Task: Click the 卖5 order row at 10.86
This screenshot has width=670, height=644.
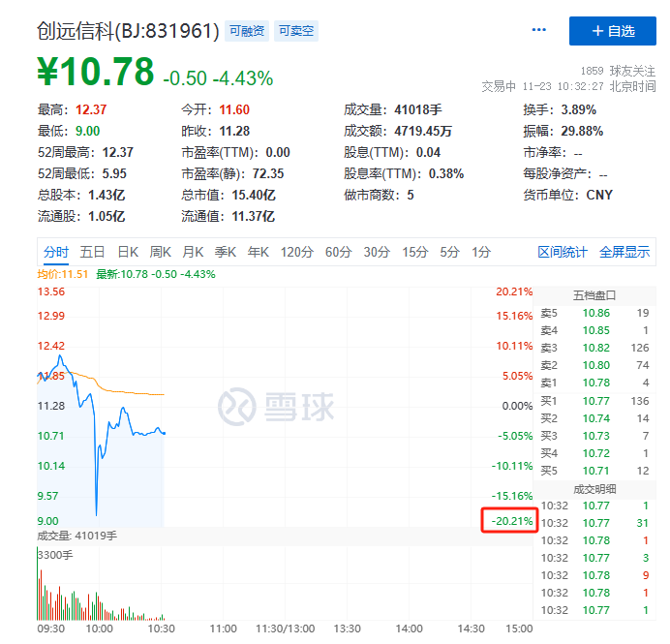Action: tap(594, 313)
